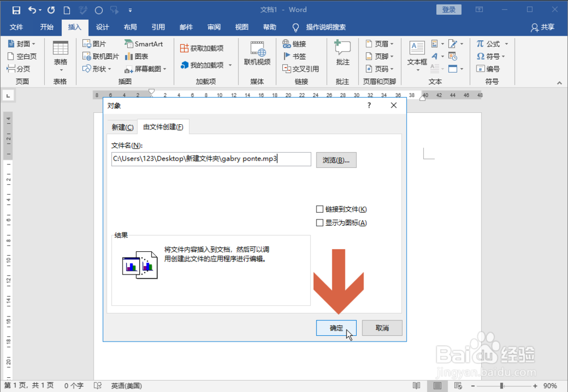
Task: Collapse the ribbon with the chevron
Action: click(x=559, y=83)
